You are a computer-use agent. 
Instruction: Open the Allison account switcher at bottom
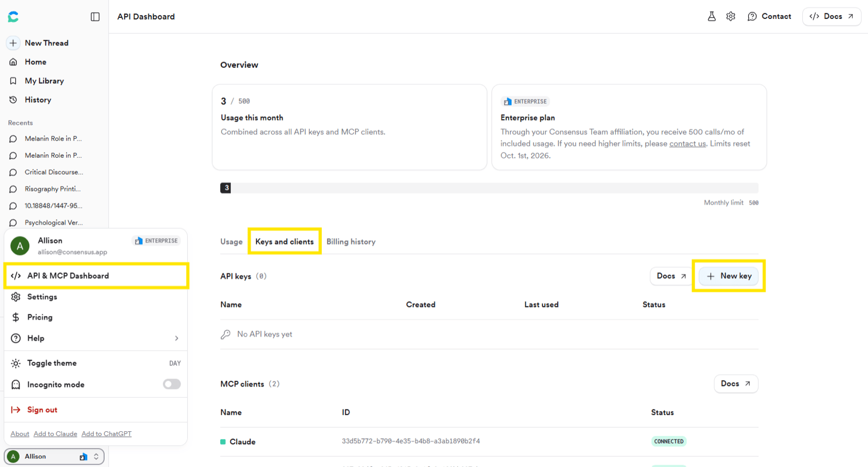coord(54,457)
